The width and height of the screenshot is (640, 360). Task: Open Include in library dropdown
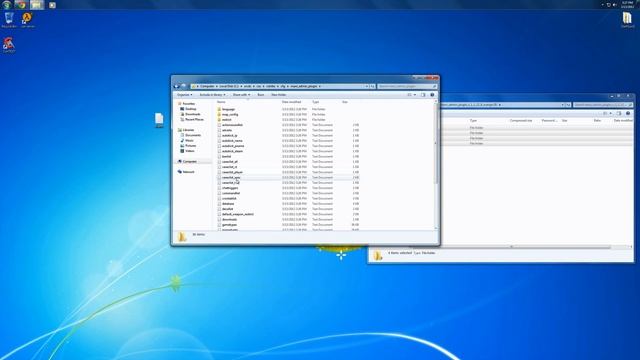click(212, 95)
